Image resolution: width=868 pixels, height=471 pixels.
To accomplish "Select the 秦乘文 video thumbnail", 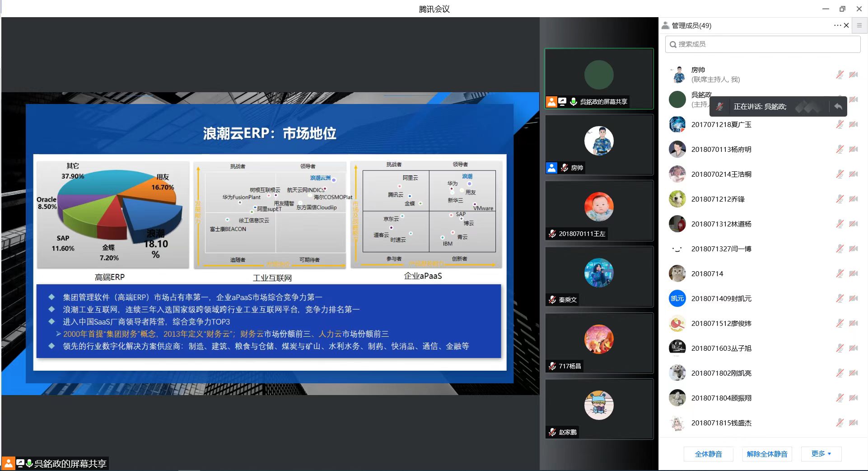I will pyautogui.click(x=599, y=277).
